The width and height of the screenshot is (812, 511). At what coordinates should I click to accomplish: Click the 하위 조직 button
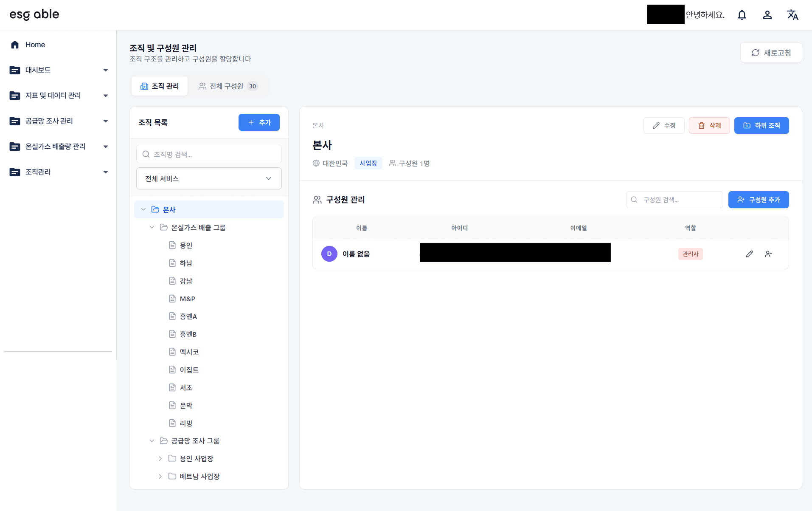(761, 125)
